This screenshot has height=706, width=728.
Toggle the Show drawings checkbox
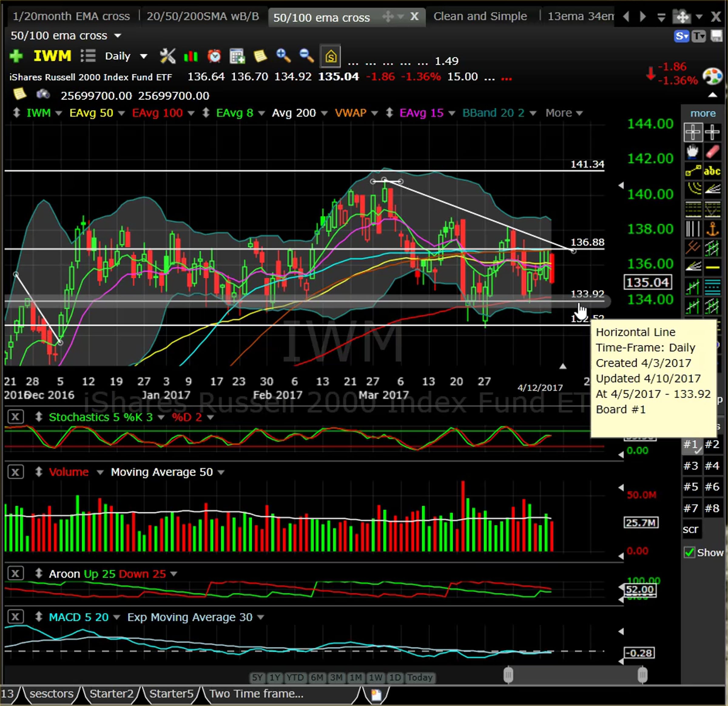689,552
